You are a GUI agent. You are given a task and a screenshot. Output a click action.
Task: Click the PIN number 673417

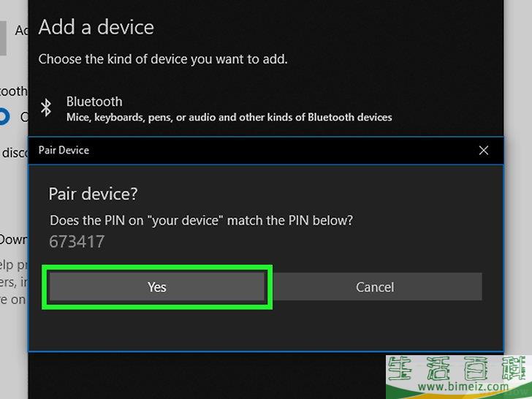click(77, 242)
